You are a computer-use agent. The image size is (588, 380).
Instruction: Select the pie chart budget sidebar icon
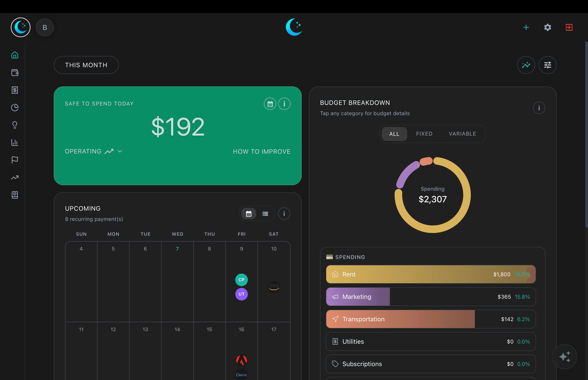[x=15, y=107]
